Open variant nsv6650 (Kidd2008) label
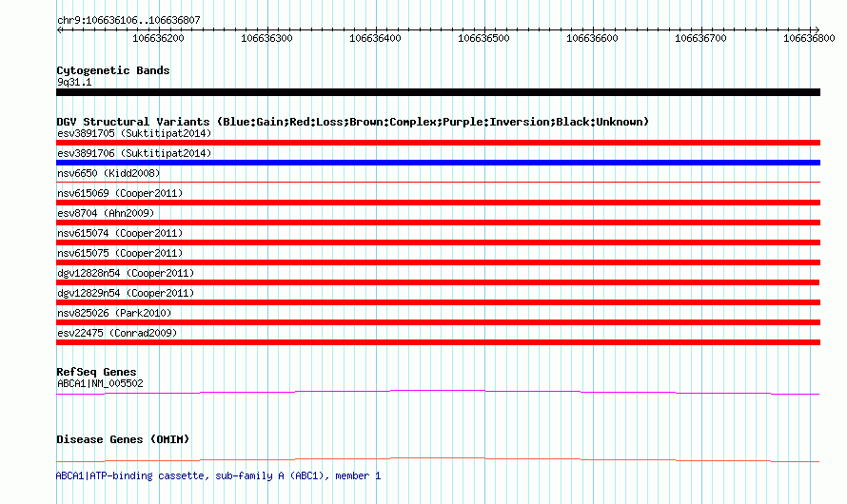Screen dimensions: 847x504 pyautogui.click(x=108, y=173)
